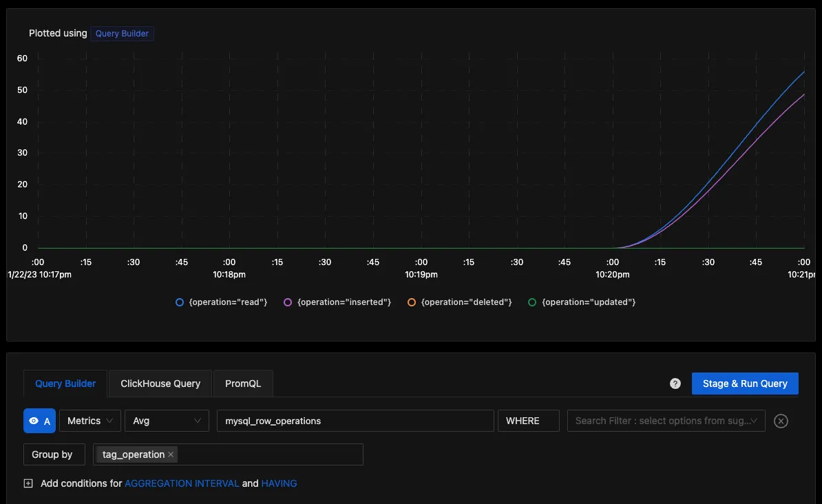Toggle visibility of query A
This screenshot has width=822, height=504.
[39, 421]
